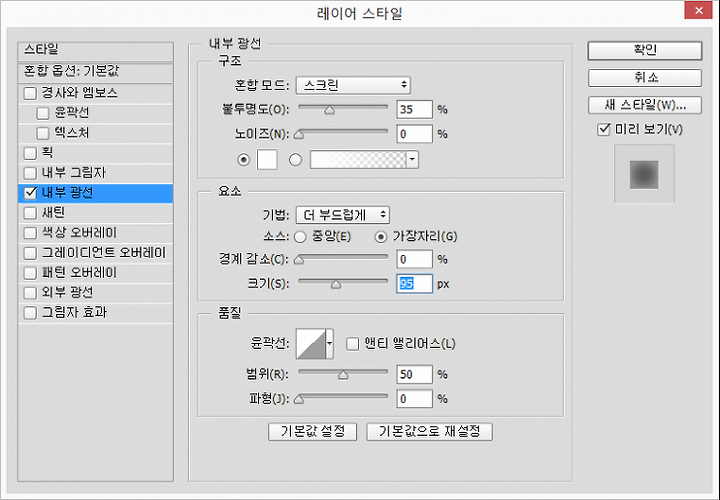Screen dimensions: 720x500
Task: Open the 혼합 모드 스크린 dropdown
Action: tap(353, 85)
